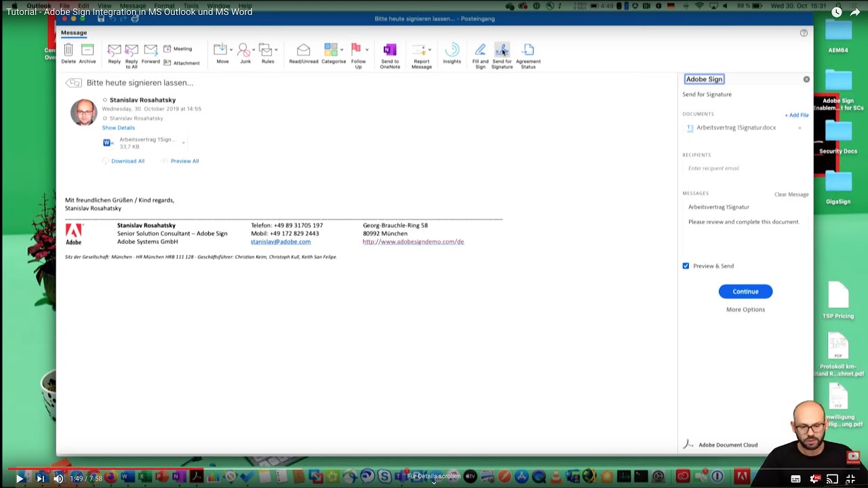Open the Outlook app menu
The width and height of the screenshot is (868, 488).
point(39,5)
